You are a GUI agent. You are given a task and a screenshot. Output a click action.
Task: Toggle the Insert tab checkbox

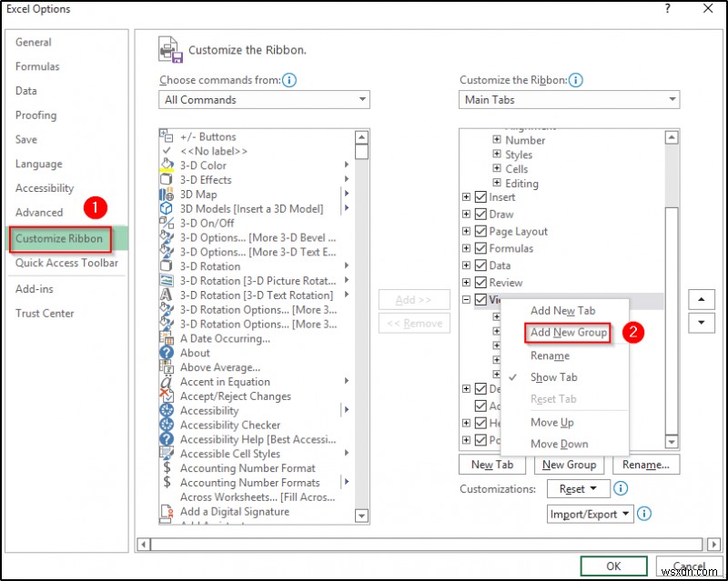click(480, 196)
